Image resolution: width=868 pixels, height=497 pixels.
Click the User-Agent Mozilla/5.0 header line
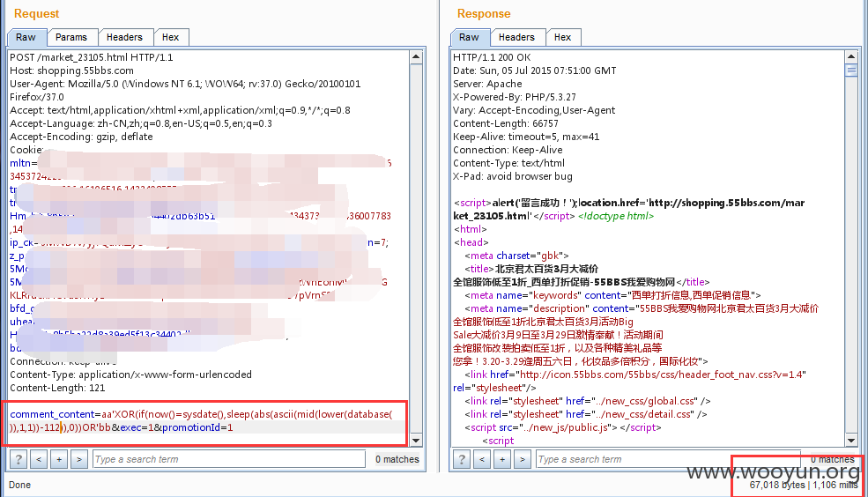[x=185, y=90]
